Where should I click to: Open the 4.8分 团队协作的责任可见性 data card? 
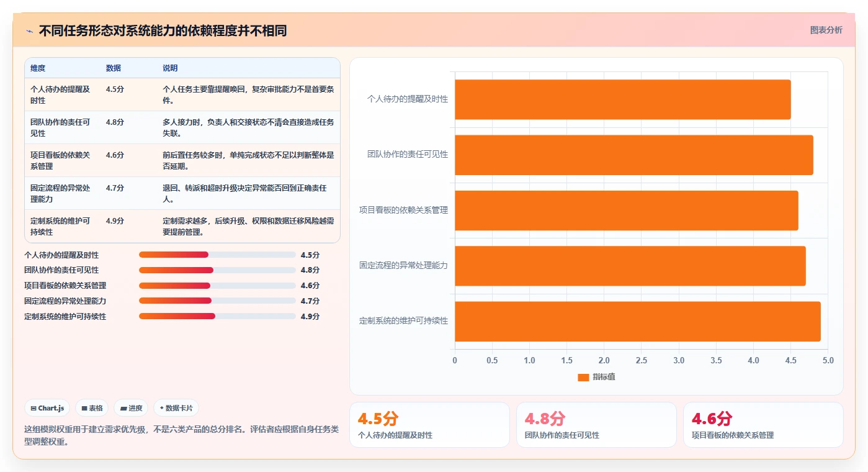[x=596, y=425]
